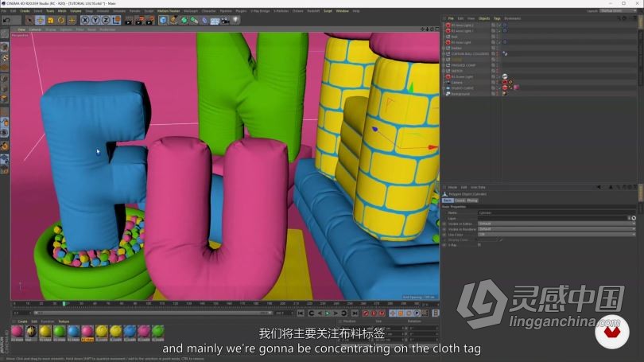Open Edit Render Settings icon
The image size is (644, 362).
[x=149, y=20]
